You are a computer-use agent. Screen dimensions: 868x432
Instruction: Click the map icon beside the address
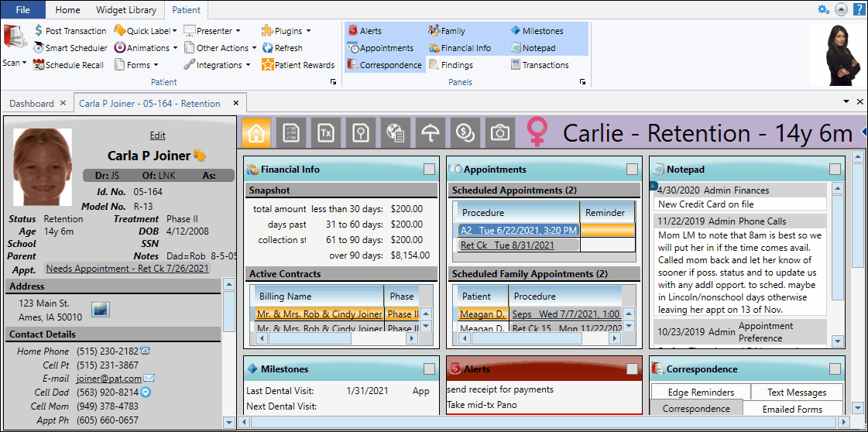point(100,310)
